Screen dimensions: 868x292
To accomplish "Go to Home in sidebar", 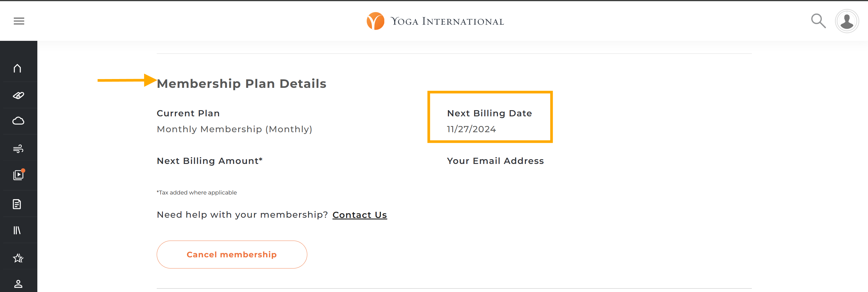I will 18,68.
